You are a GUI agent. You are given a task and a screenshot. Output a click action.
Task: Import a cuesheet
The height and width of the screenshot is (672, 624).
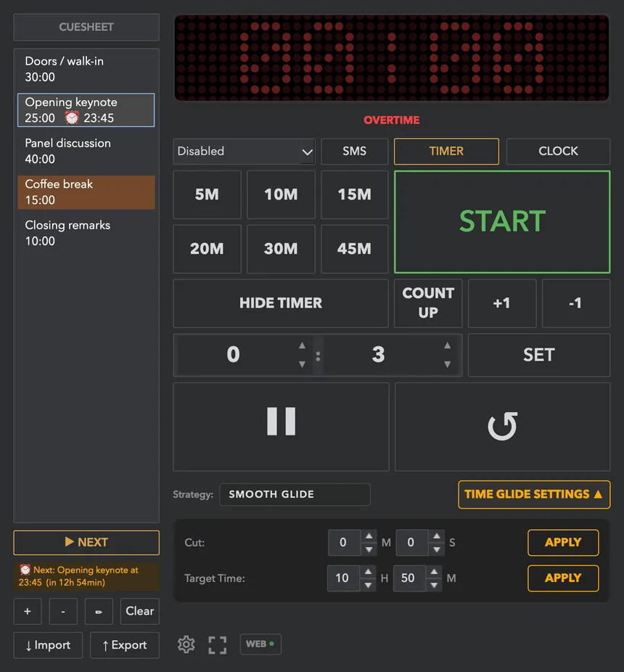[48, 645]
